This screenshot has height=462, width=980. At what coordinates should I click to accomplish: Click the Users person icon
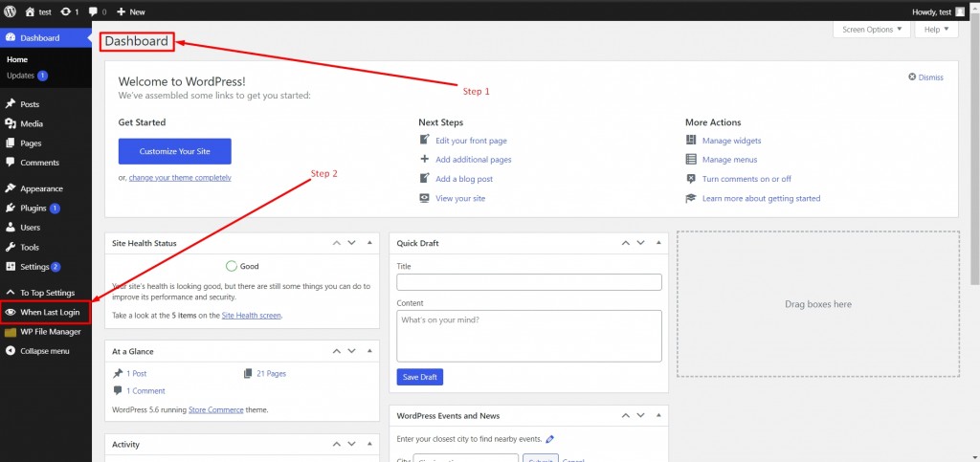point(10,228)
